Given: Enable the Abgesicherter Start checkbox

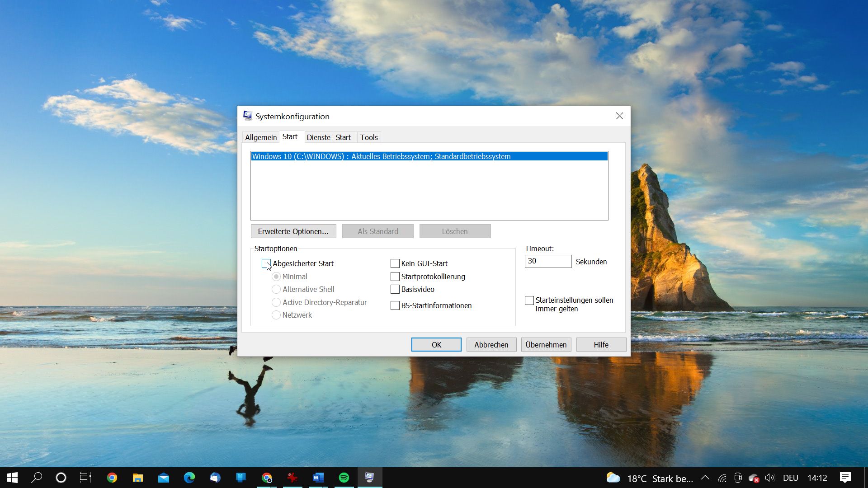Looking at the screenshot, I should click(x=266, y=263).
